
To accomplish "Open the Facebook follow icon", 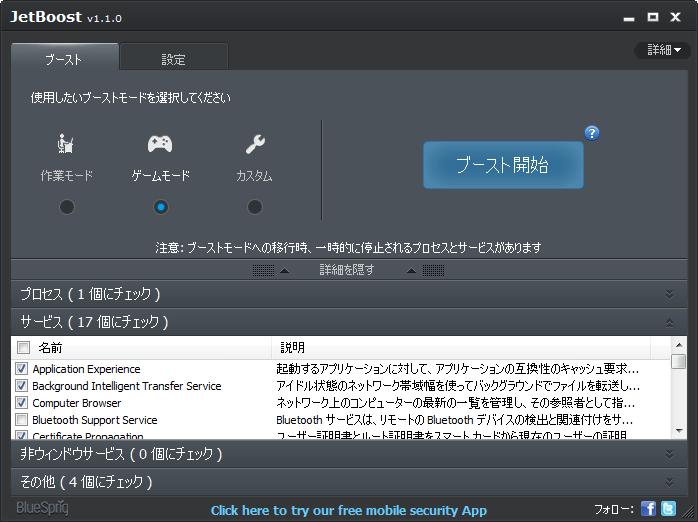I will coord(648,508).
